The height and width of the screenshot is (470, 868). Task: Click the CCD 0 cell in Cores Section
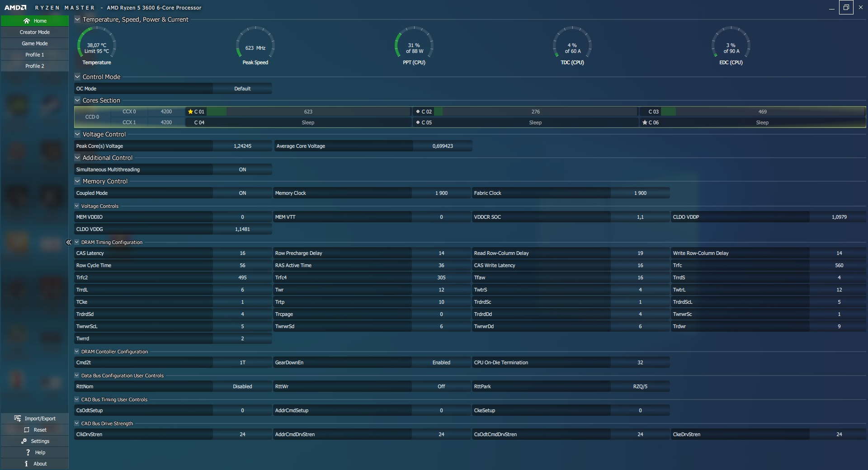coord(92,117)
